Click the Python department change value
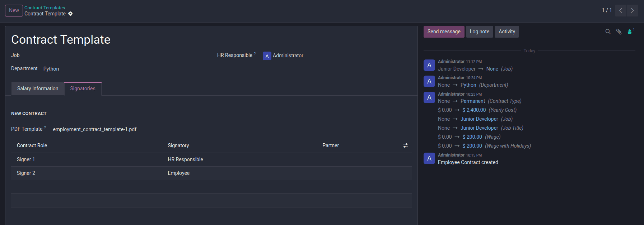This screenshot has width=644, height=225. [x=468, y=85]
